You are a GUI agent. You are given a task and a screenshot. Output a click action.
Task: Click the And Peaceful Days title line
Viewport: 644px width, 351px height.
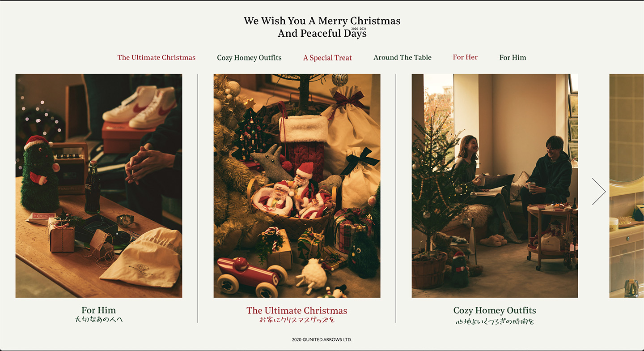coord(322,34)
